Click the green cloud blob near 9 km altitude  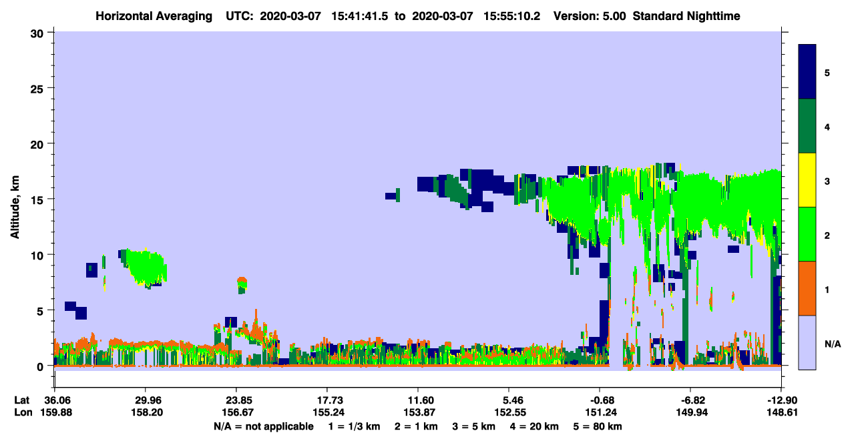146,266
